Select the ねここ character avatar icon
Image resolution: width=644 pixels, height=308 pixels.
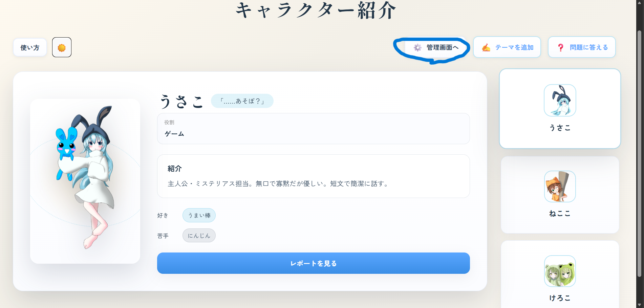560,186
